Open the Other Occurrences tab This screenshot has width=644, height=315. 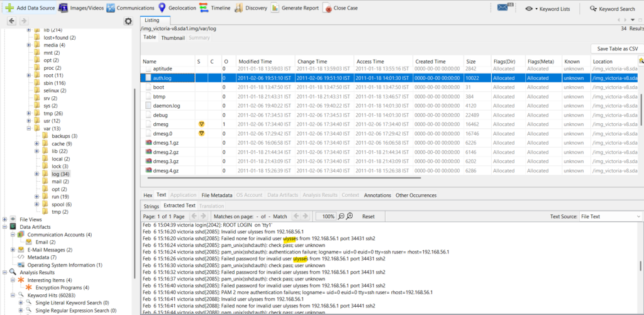[x=416, y=195]
